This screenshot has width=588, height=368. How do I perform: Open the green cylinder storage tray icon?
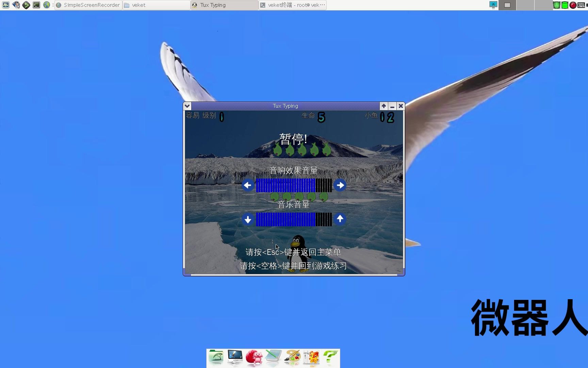tap(565, 5)
